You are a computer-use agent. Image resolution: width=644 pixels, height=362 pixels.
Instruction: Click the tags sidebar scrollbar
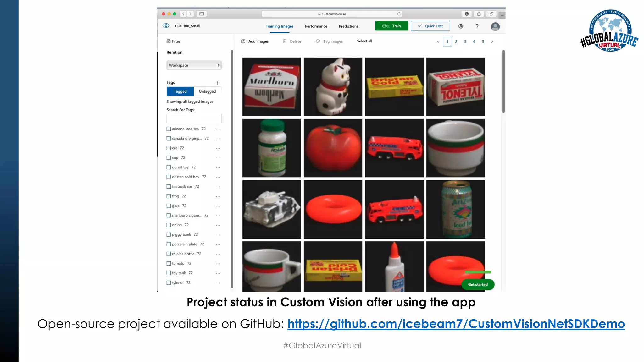pos(232,169)
